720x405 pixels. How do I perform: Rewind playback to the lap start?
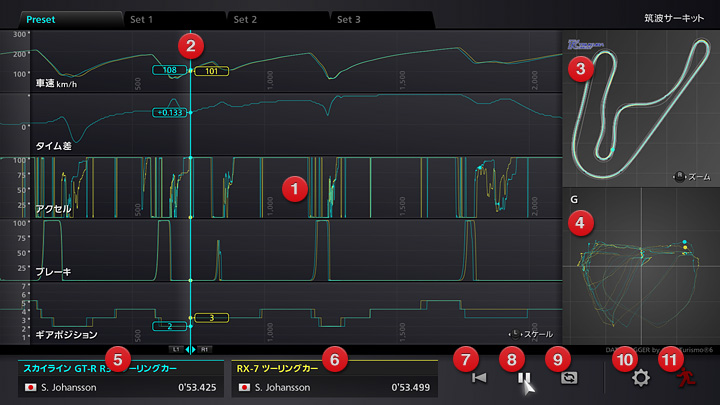[x=479, y=379]
